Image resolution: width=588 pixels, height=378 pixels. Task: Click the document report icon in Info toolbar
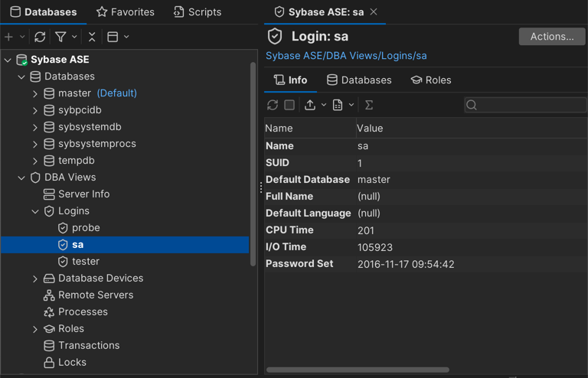[x=338, y=105]
